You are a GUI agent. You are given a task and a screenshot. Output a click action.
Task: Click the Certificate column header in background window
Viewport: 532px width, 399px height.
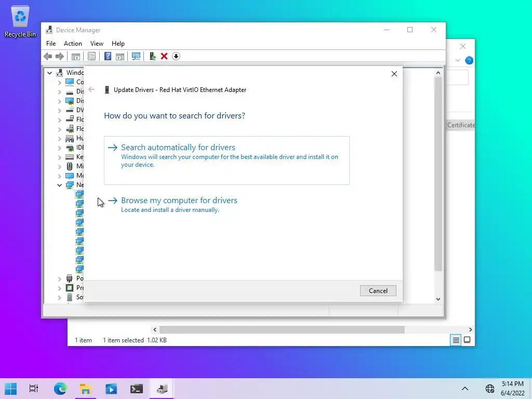click(461, 125)
